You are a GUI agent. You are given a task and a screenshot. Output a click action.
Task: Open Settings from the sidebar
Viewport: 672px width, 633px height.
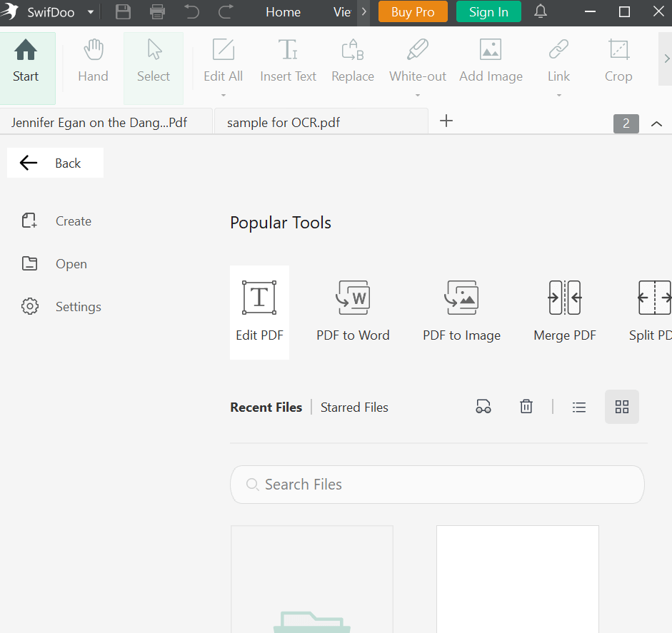[61, 307]
